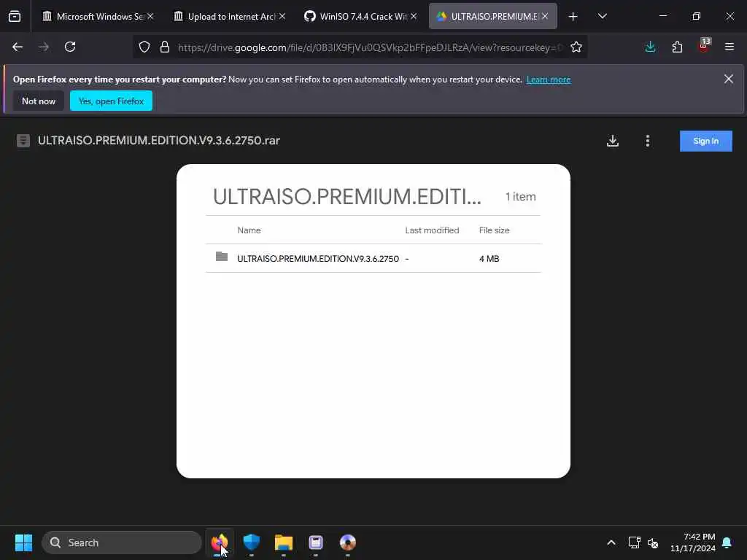
Task: Click the Last modified column header
Action: (432, 230)
